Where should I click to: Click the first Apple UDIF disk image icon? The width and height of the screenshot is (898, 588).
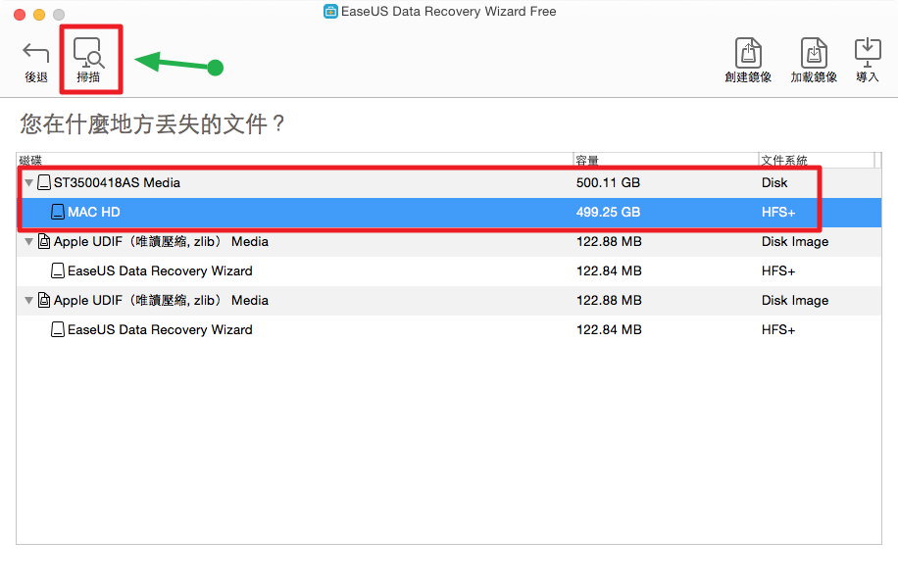(44, 242)
